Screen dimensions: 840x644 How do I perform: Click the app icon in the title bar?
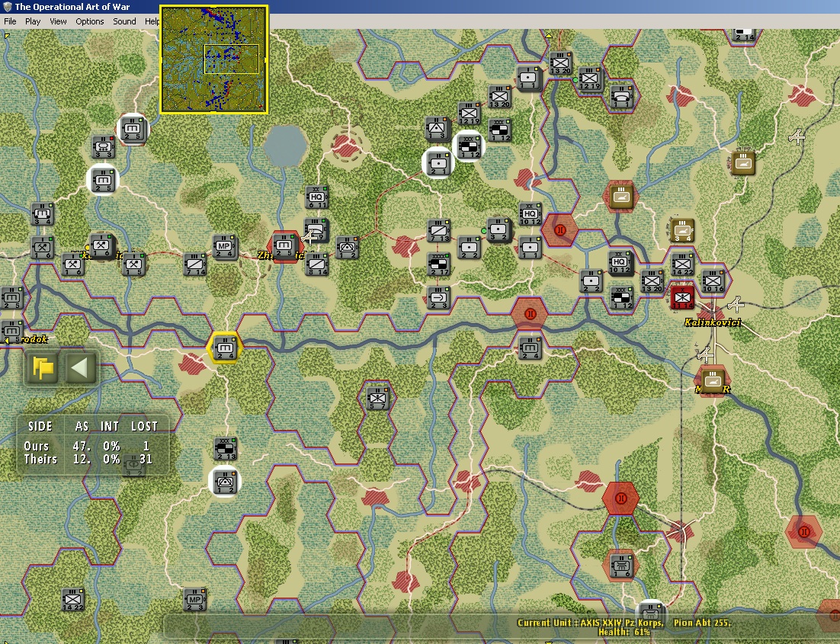tap(8, 7)
